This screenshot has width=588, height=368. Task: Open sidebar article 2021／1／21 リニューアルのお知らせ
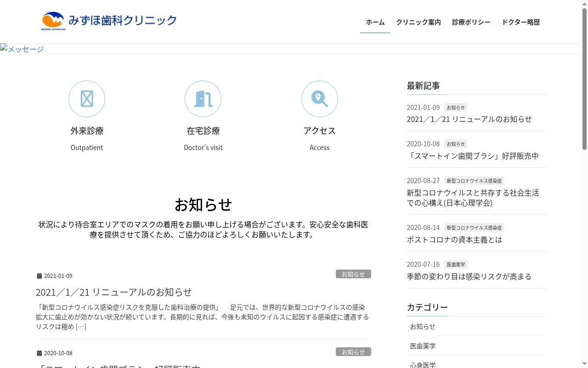tap(469, 119)
